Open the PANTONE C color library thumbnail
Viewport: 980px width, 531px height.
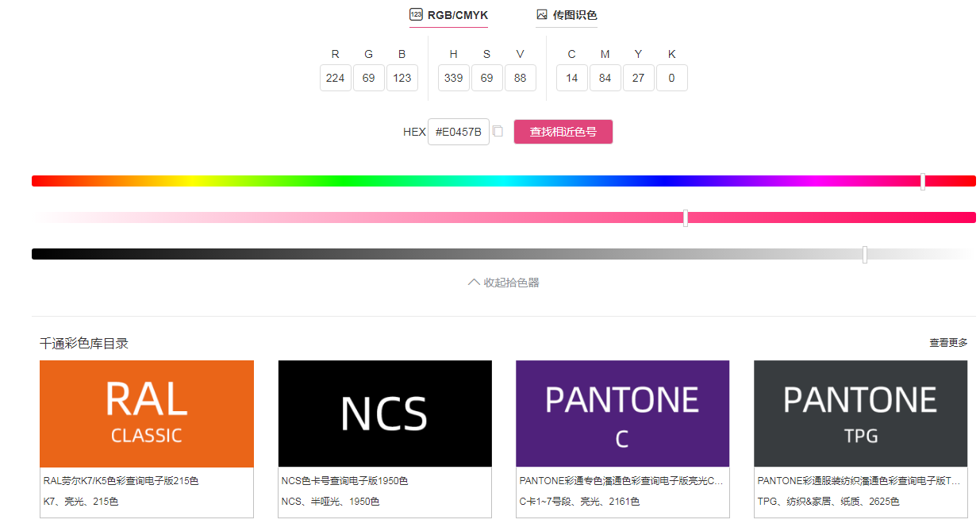pos(622,414)
